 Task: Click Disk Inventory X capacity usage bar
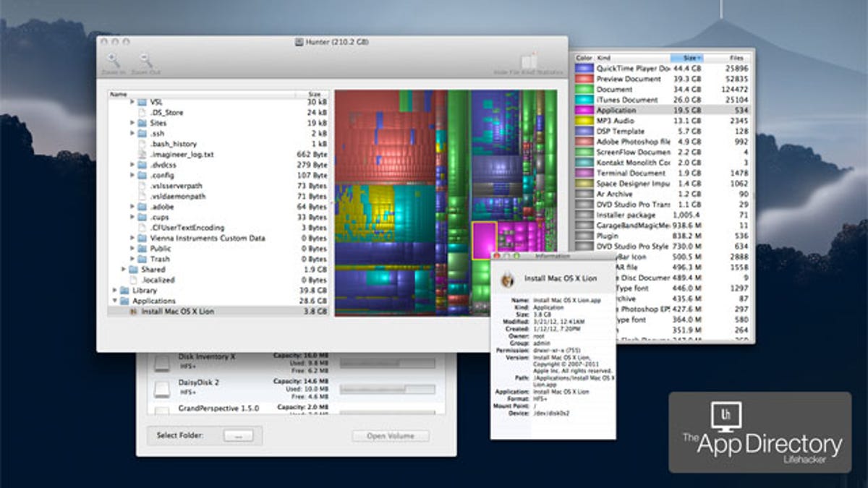[x=388, y=363]
